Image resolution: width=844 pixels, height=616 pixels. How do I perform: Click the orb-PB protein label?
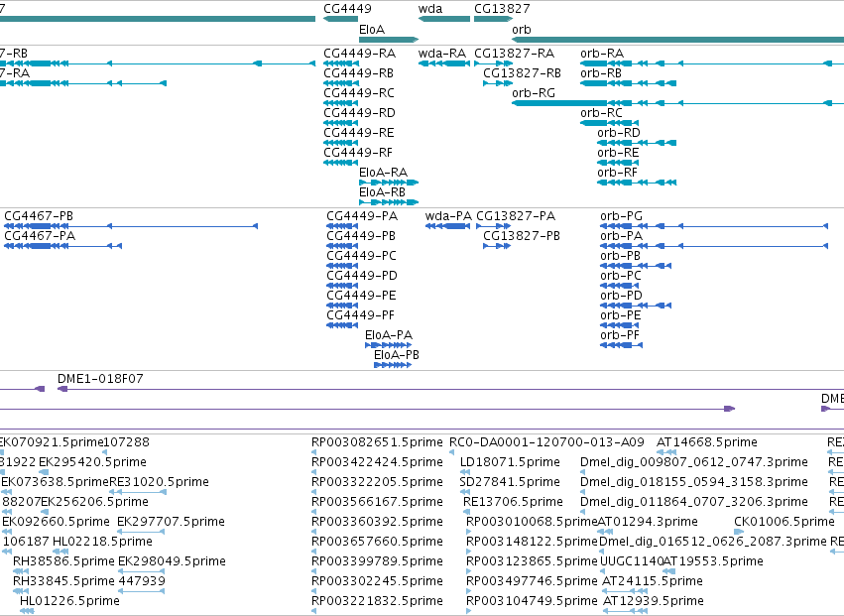click(x=620, y=256)
